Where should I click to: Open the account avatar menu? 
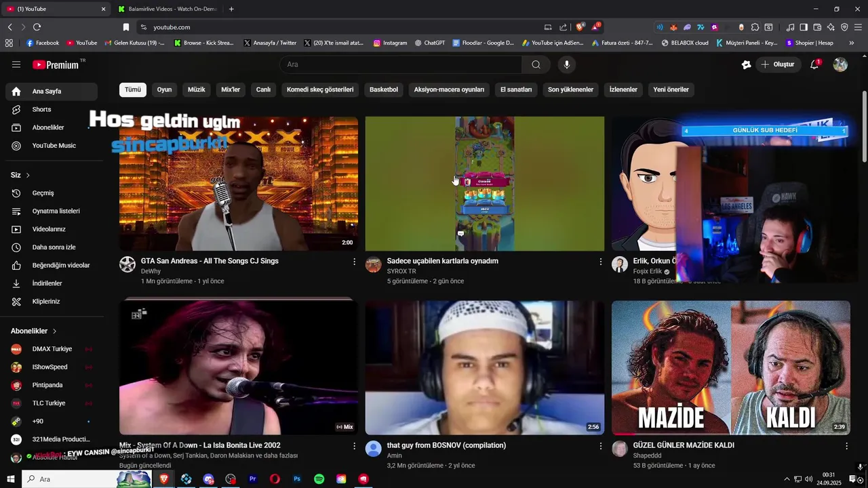[x=840, y=64]
